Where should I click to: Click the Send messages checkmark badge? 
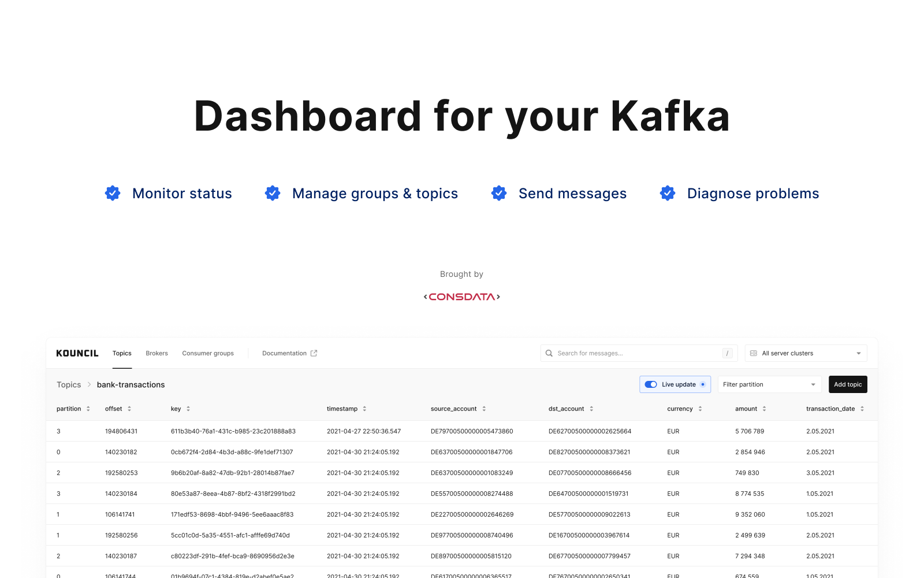(x=499, y=193)
